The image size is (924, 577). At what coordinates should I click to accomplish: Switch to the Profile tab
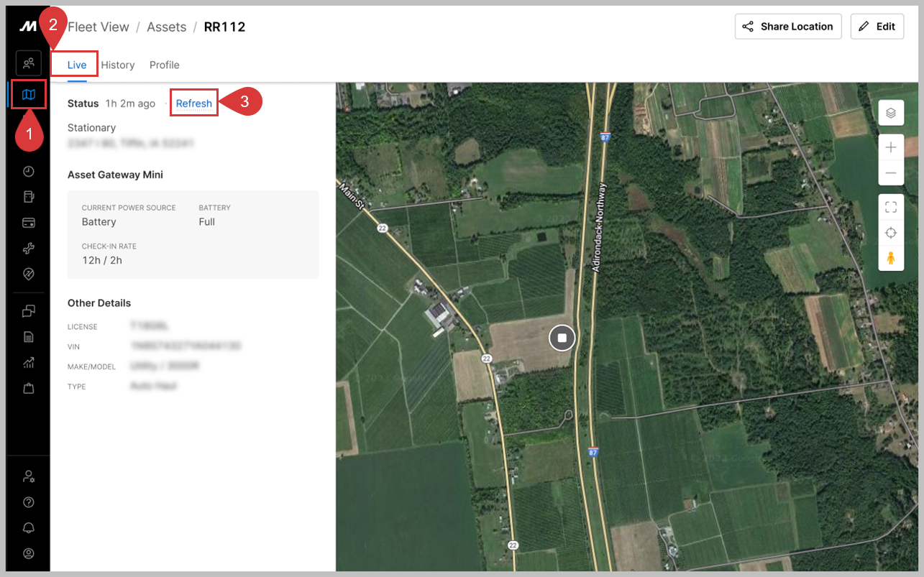[164, 65]
